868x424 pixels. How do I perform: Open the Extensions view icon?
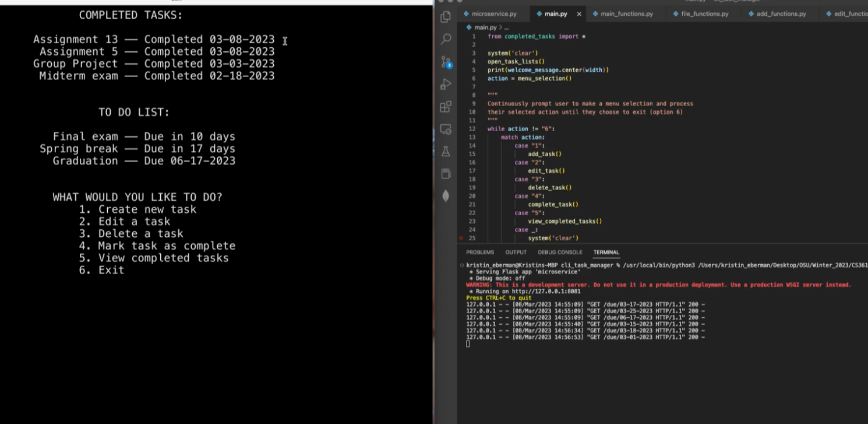(446, 107)
